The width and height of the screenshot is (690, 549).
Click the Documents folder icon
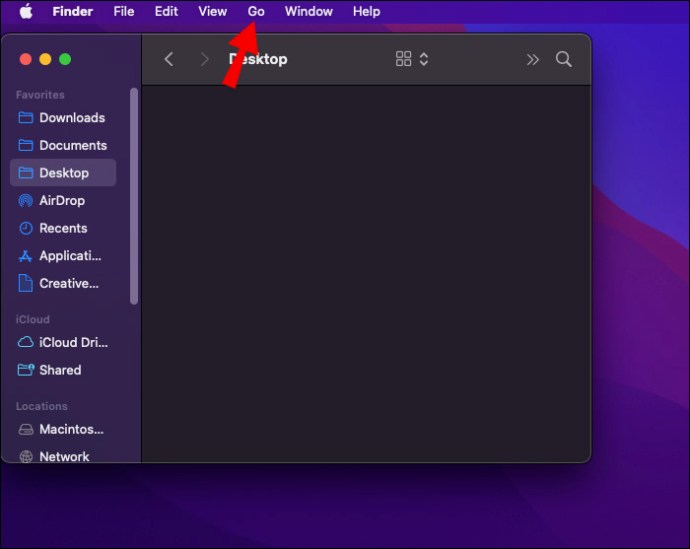pyautogui.click(x=26, y=145)
